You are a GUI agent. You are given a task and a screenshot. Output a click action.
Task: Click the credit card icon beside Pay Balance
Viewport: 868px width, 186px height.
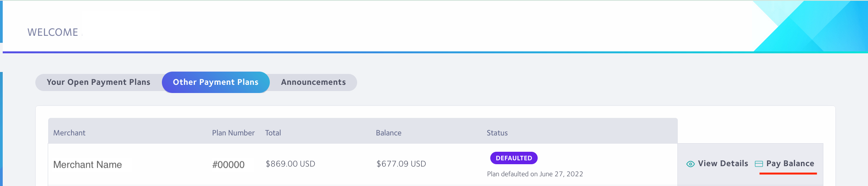pyautogui.click(x=759, y=164)
